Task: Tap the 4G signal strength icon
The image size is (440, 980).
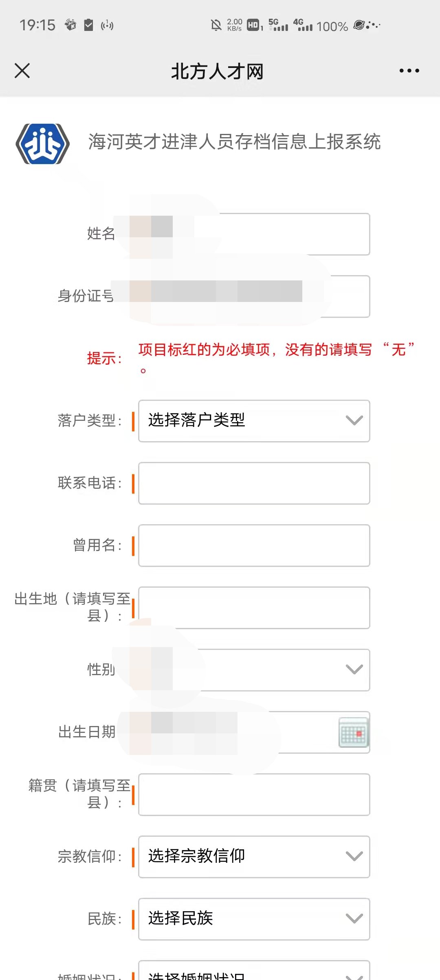Action: 303,25
